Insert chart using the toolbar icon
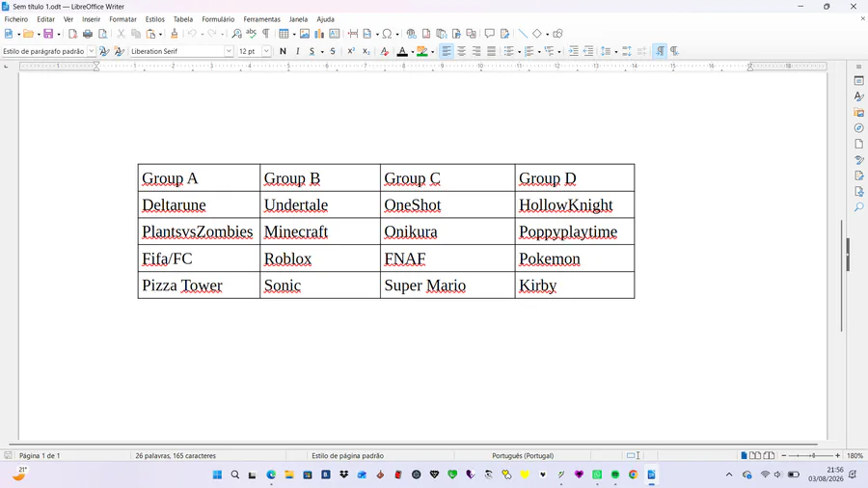This screenshot has height=488, width=868. pyautogui.click(x=319, y=34)
